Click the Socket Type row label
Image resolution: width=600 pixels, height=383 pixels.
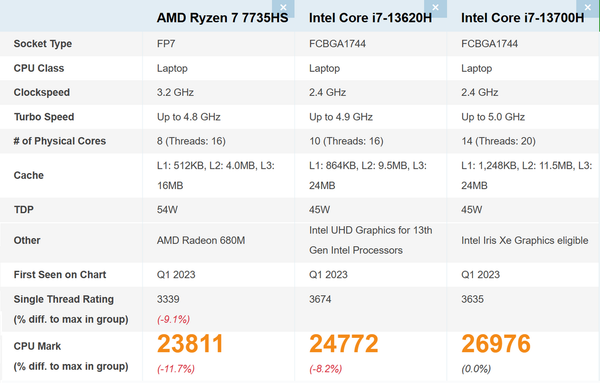[43, 44]
